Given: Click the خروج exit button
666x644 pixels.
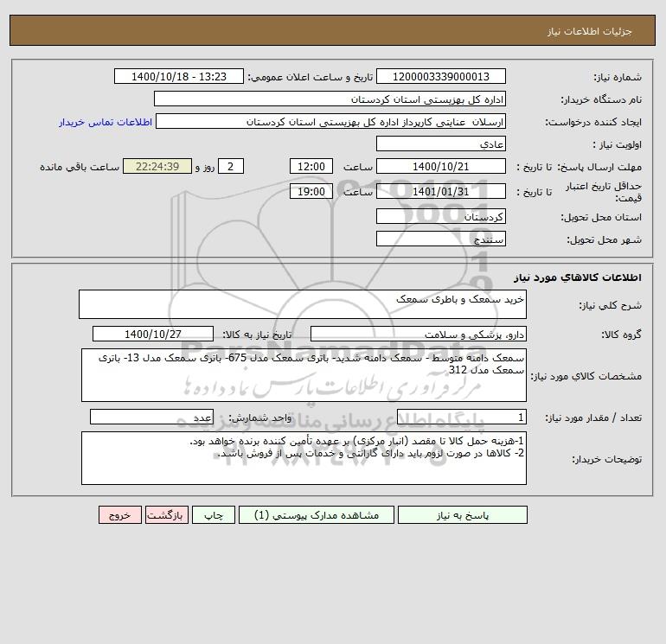Looking at the screenshot, I should (x=119, y=515).
